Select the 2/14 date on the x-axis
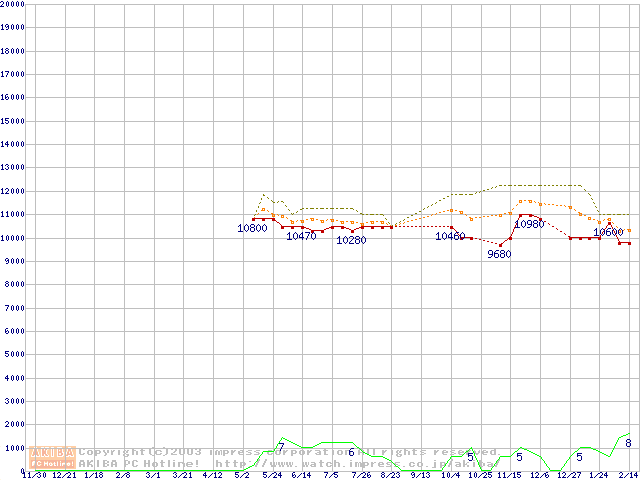The image size is (640, 480). pyautogui.click(x=628, y=475)
